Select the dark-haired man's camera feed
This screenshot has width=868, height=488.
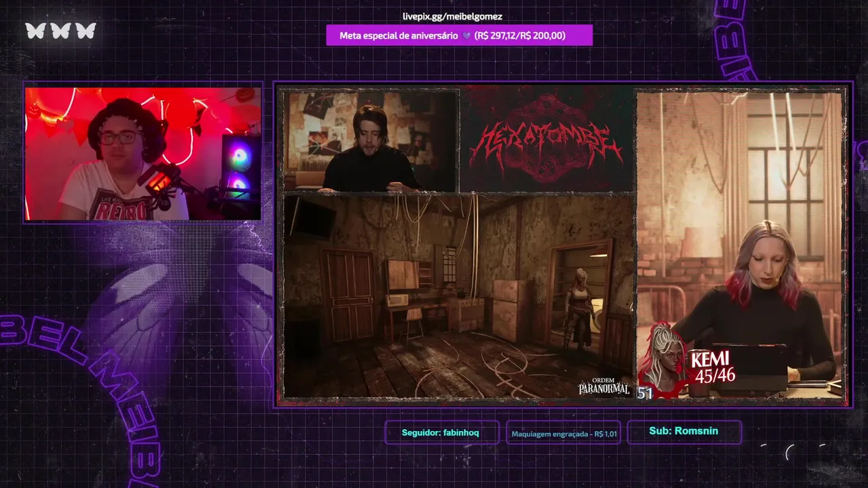371,140
